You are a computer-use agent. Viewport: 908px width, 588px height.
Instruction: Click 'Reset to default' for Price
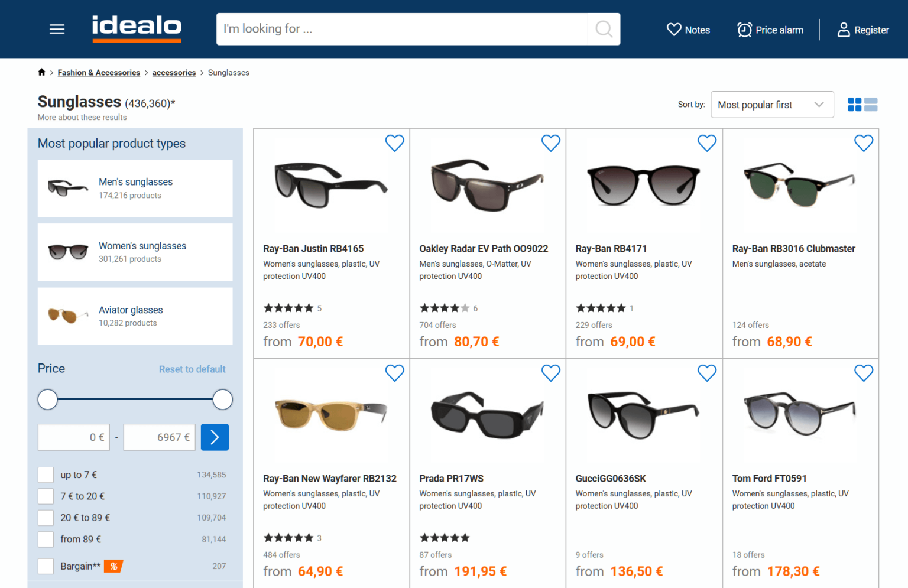(192, 369)
